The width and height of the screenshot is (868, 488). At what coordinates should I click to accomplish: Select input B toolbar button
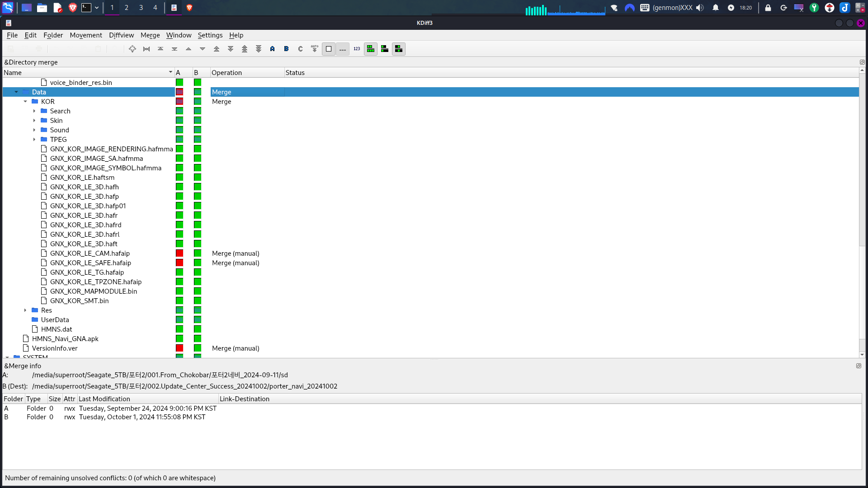(287, 49)
